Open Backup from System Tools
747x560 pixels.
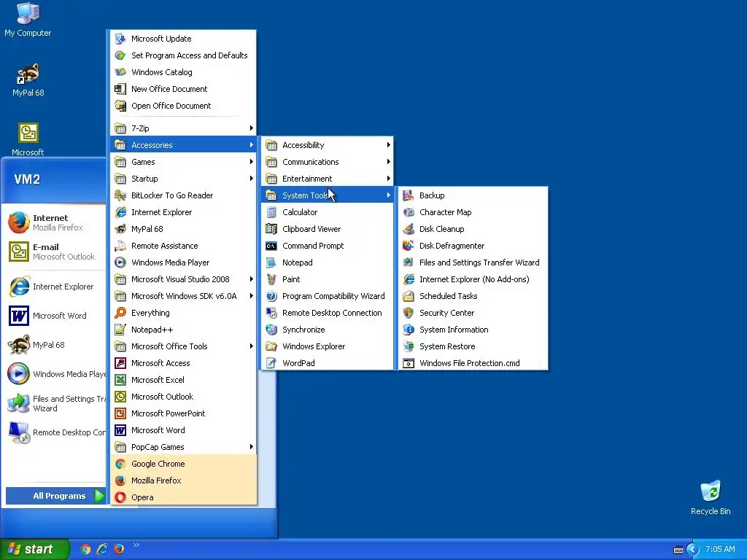[x=473, y=195]
